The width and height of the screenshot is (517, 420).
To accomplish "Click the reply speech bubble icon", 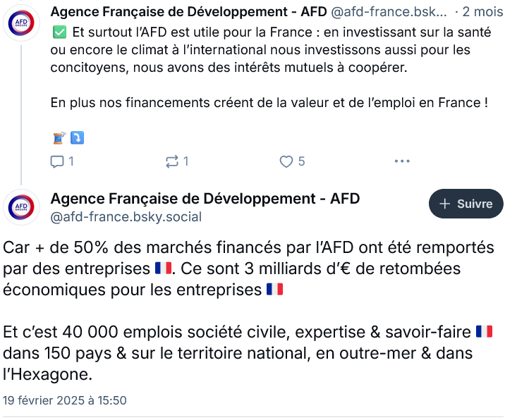I will tap(57, 161).
